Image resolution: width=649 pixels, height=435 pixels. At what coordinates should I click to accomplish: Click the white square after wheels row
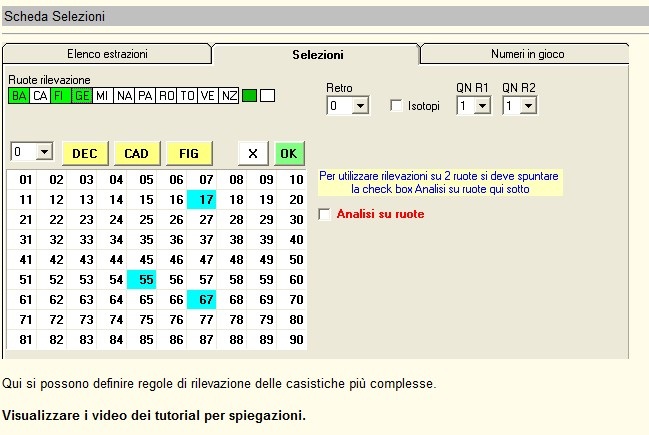267,96
